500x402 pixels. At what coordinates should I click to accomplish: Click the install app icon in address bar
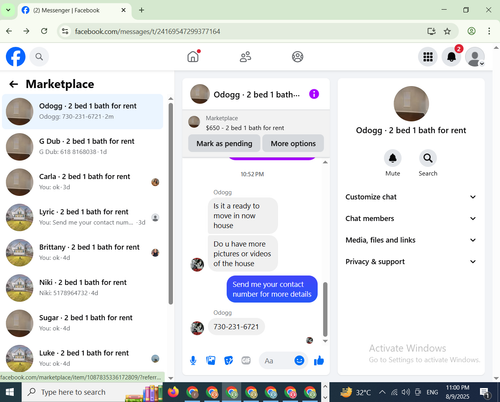431,31
